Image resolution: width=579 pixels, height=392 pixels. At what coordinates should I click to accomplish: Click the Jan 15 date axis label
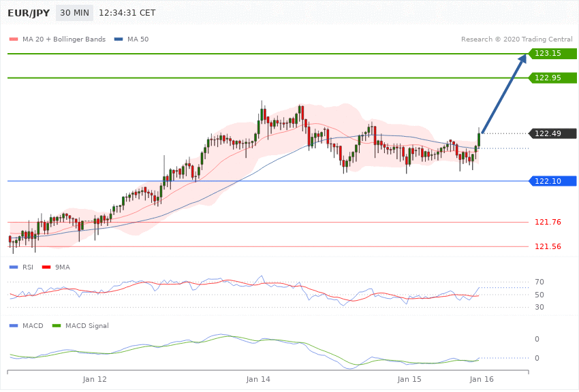pos(409,379)
